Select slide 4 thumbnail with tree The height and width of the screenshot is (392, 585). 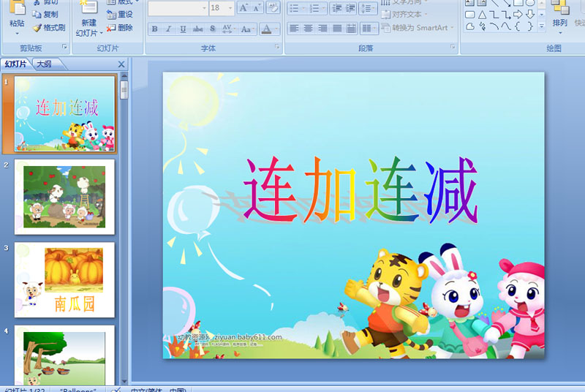point(64,355)
